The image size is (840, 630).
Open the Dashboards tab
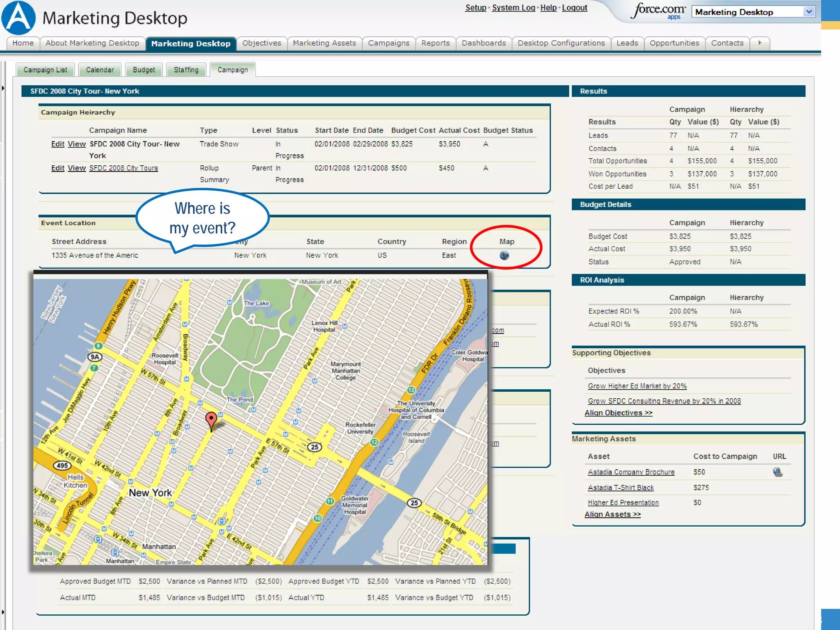point(484,43)
